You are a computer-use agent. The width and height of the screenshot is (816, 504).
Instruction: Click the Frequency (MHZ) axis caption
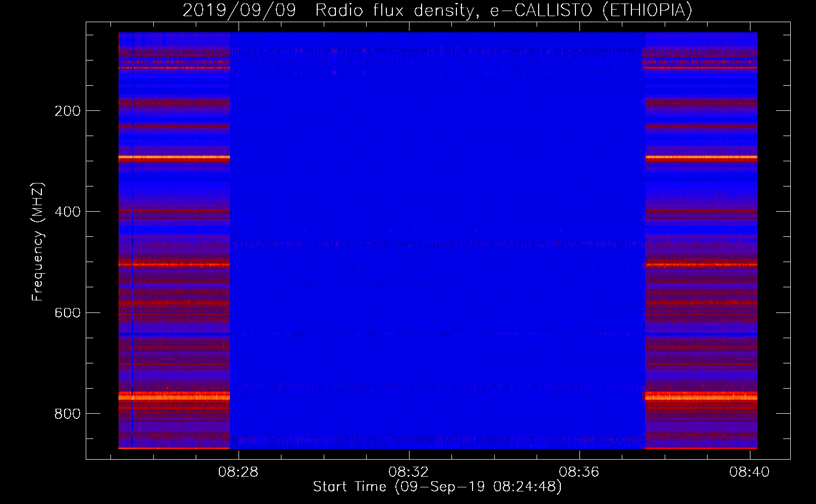[38, 242]
